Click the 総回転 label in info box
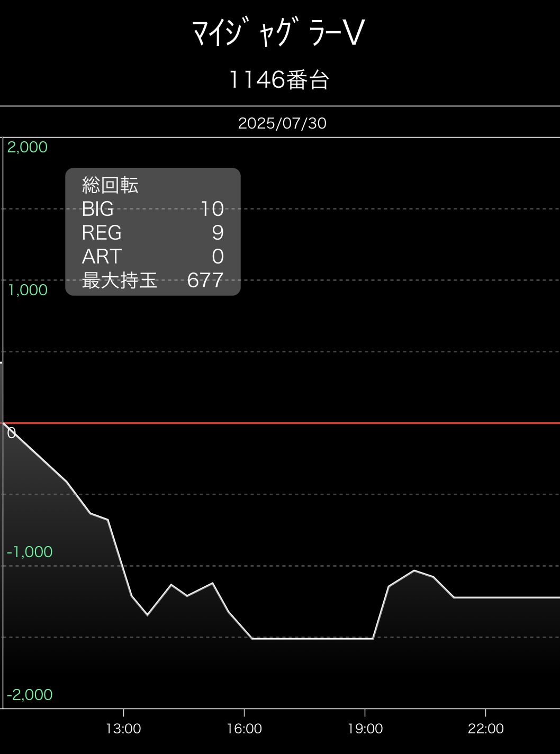Viewport: 560px width, 754px height. pyautogui.click(x=110, y=185)
